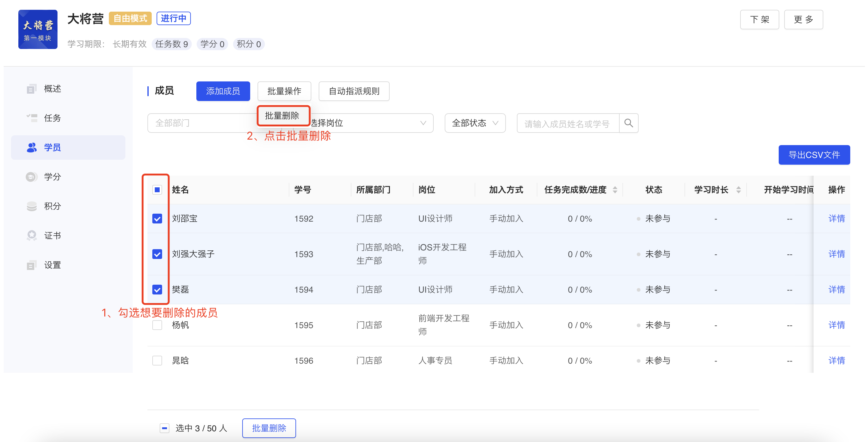The height and width of the screenshot is (442, 868).
Task: Click the name 晁晗
Action: pos(180,360)
